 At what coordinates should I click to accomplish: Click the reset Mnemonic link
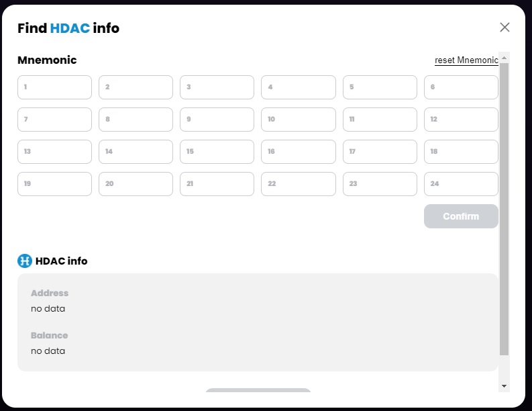[466, 60]
